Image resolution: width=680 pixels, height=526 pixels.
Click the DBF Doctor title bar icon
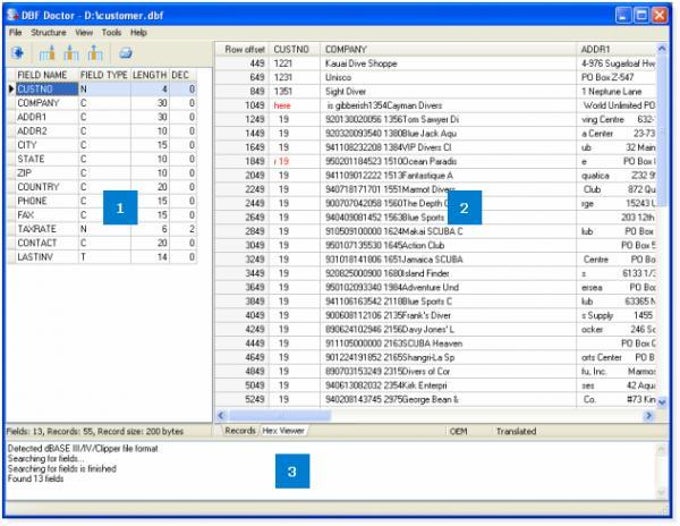click(x=13, y=15)
